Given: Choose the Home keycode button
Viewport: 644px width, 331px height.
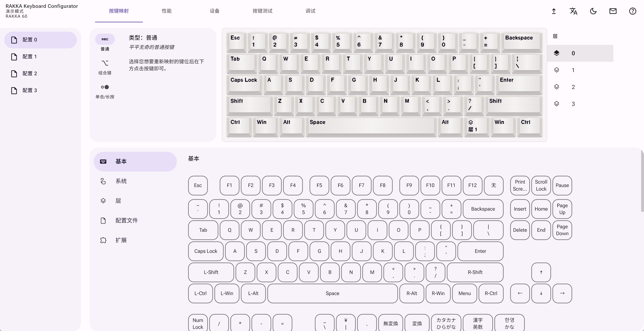Looking at the screenshot, I should pos(541,209).
